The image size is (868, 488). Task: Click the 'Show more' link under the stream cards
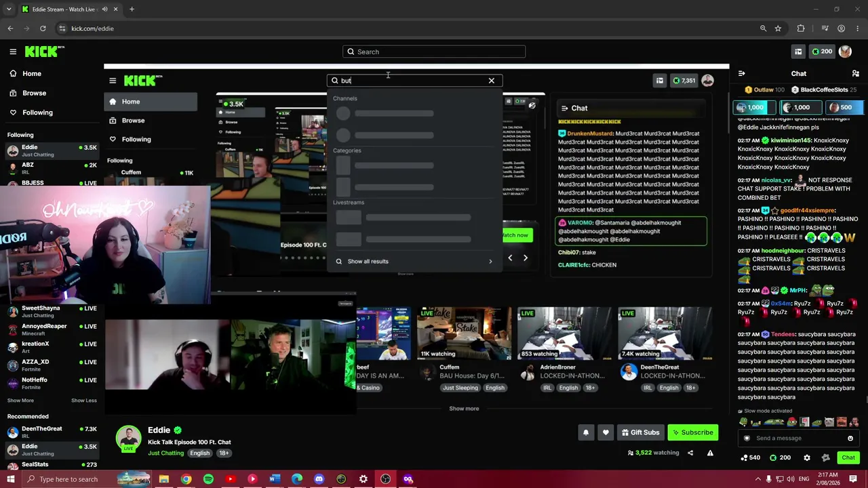(464, 409)
